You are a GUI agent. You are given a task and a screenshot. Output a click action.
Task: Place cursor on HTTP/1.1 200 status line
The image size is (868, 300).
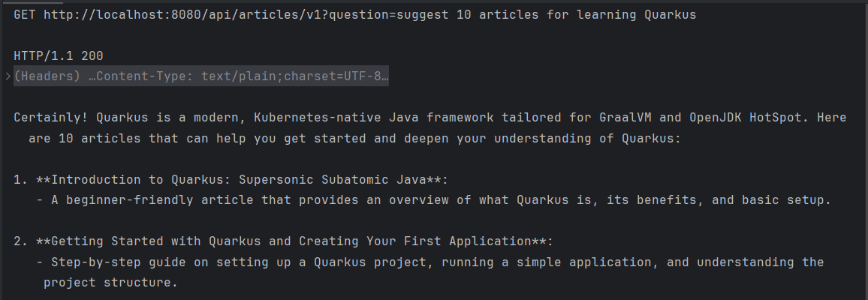[58, 56]
